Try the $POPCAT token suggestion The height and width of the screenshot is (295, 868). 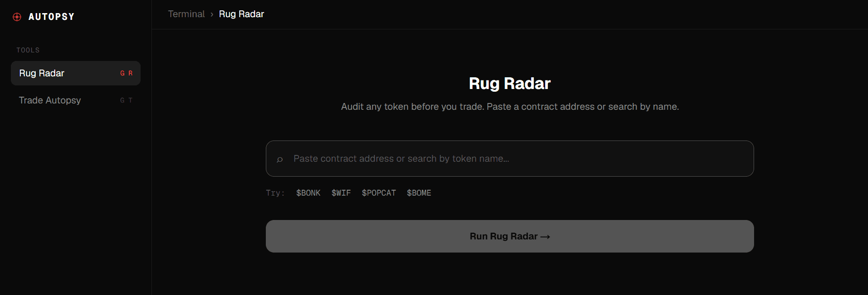click(x=379, y=193)
